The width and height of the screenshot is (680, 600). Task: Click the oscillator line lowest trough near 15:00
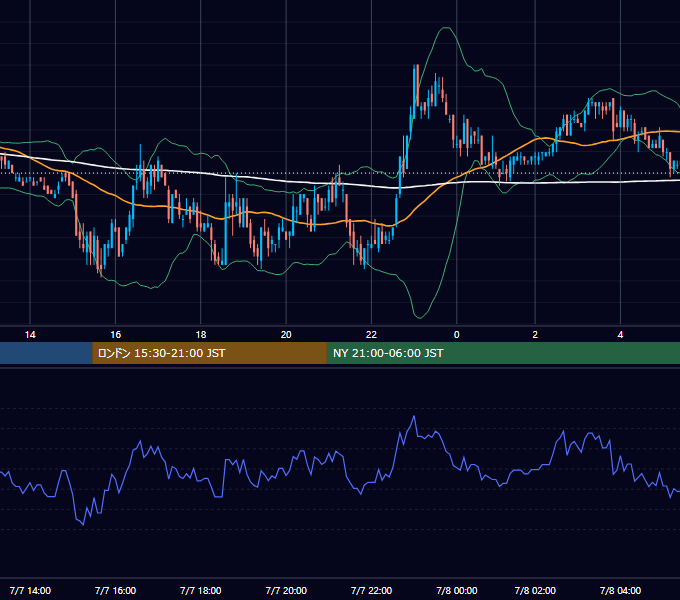click(x=83, y=525)
